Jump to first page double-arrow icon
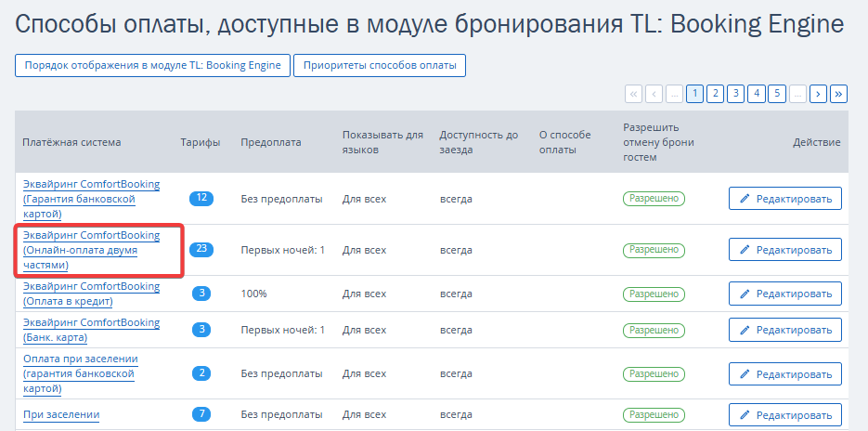 pos(633,94)
